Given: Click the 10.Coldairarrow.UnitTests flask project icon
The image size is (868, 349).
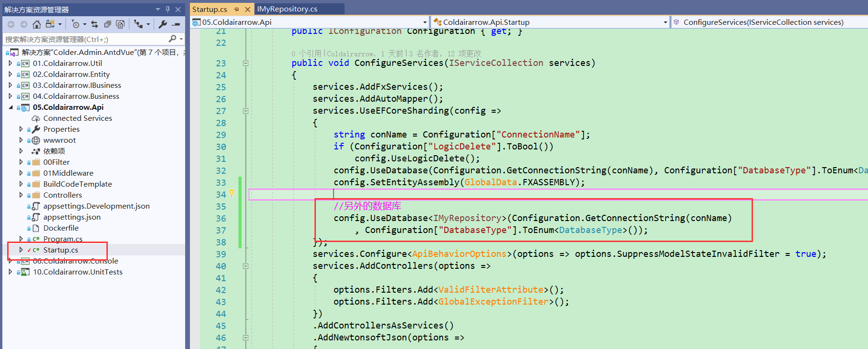Looking at the screenshot, I should click(x=25, y=272).
